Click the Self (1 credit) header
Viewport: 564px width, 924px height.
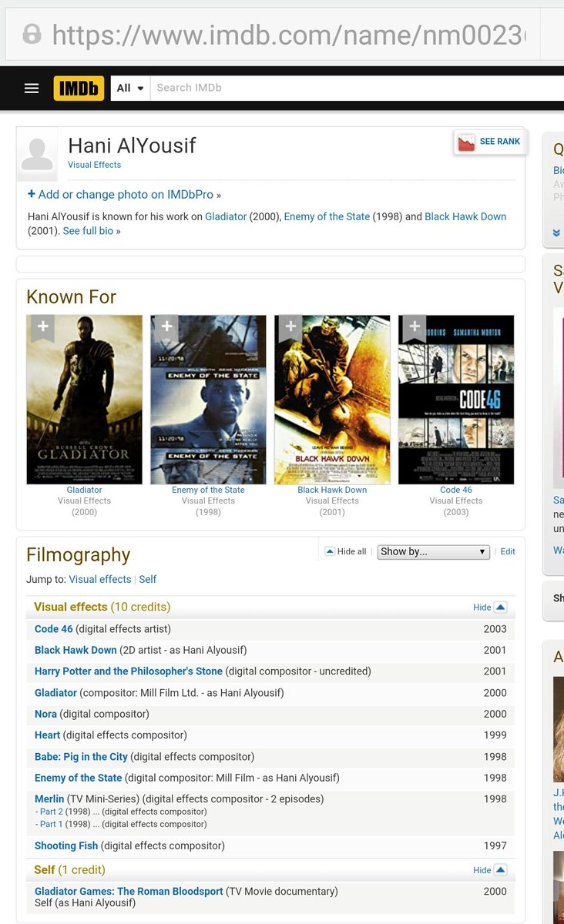coord(69,870)
